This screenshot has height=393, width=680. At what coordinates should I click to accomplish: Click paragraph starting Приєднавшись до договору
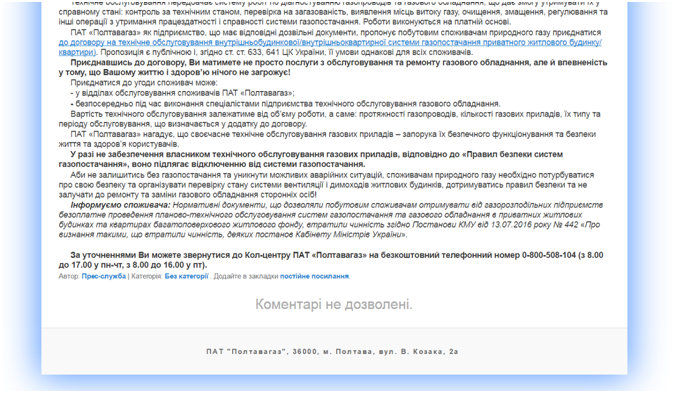pos(333,68)
